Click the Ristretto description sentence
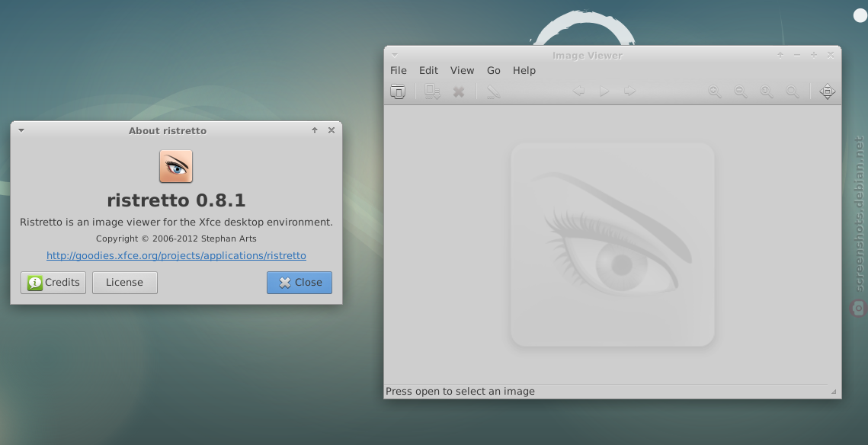This screenshot has height=445, width=868. [x=176, y=222]
